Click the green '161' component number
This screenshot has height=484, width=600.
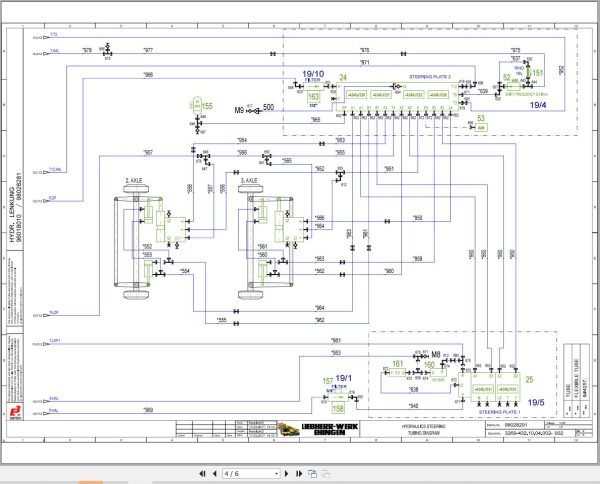pyautogui.click(x=398, y=363)
